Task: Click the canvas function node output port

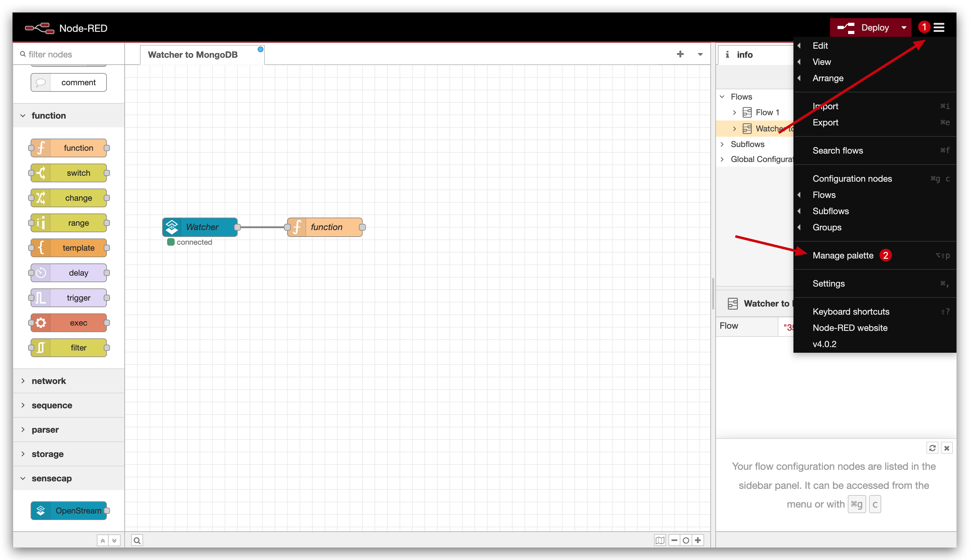Action: [x=362, y=227]
